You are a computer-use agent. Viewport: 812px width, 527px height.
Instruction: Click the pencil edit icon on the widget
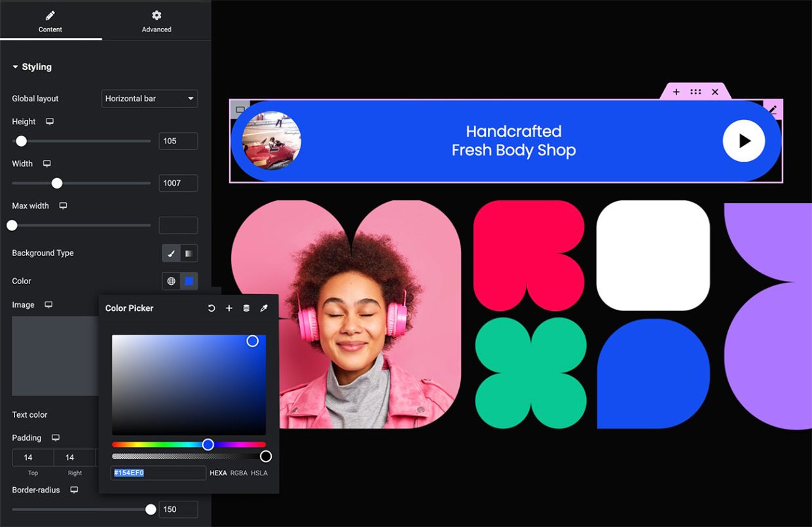coord(773,110)
